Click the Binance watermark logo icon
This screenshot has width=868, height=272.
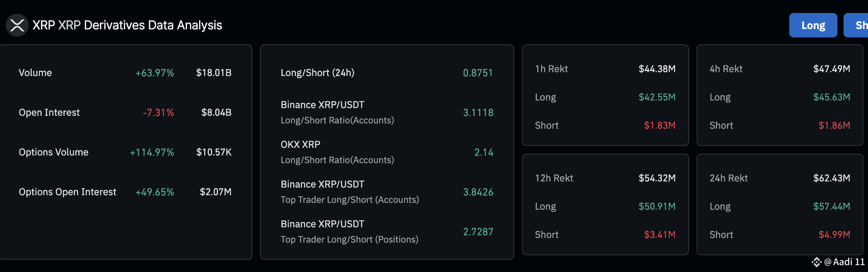(x=816, y=262)
